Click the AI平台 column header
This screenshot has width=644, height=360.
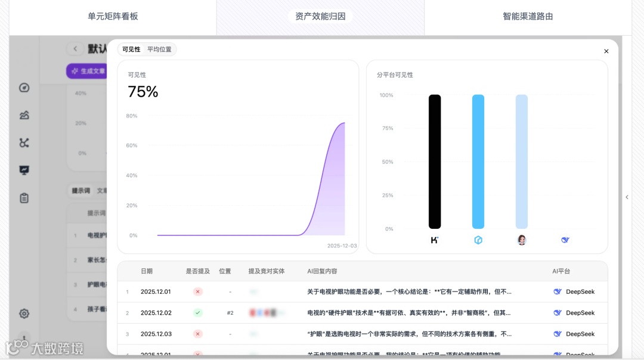pos(561,271)
